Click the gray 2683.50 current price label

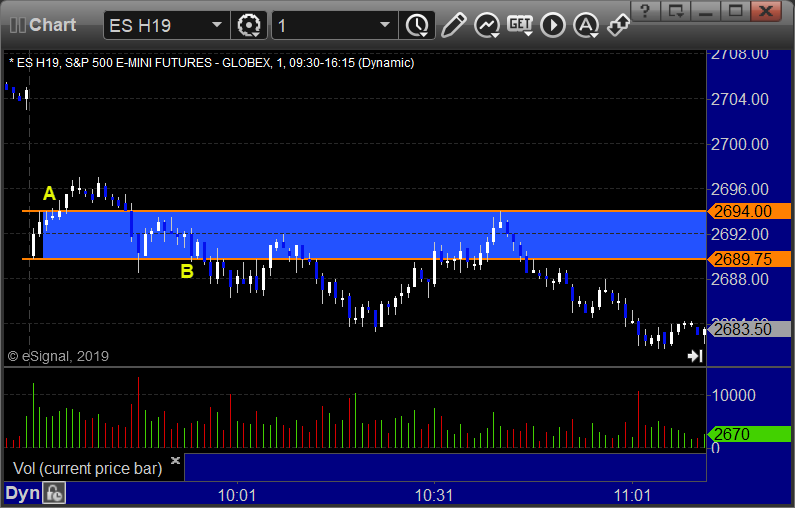749,330
